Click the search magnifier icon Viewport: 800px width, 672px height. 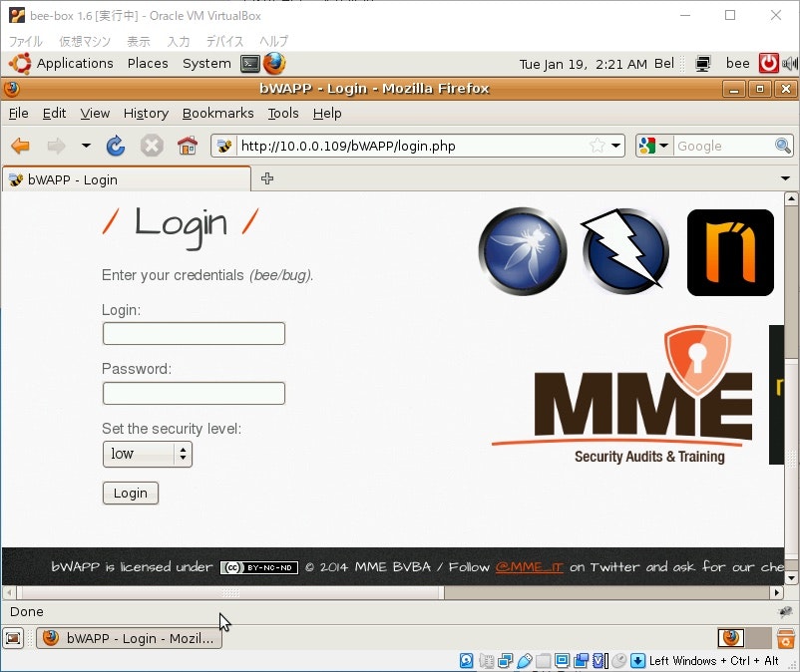[x=783, y=146]
